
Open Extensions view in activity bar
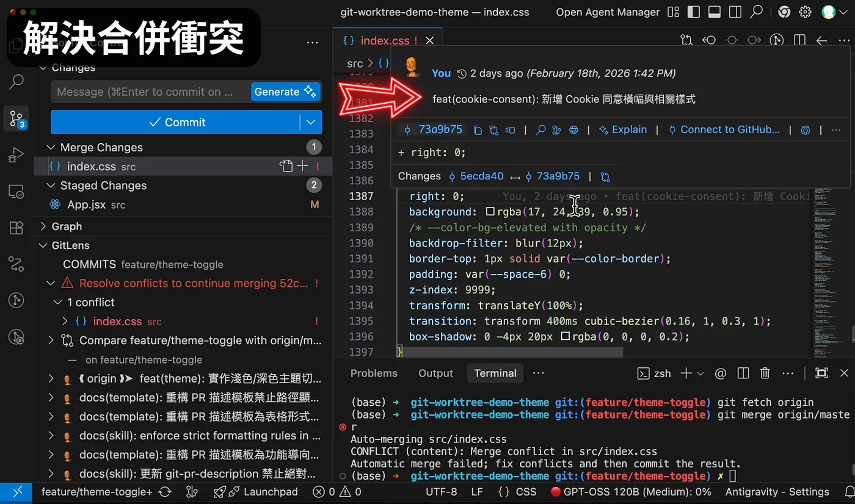pos(16,228)
